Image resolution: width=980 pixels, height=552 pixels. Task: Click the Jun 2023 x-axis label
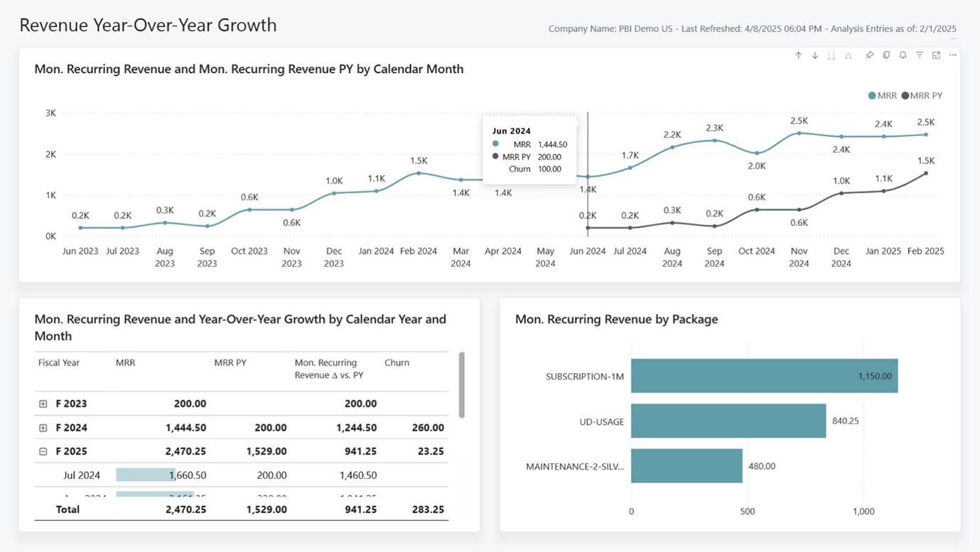[x=80, y=251]
